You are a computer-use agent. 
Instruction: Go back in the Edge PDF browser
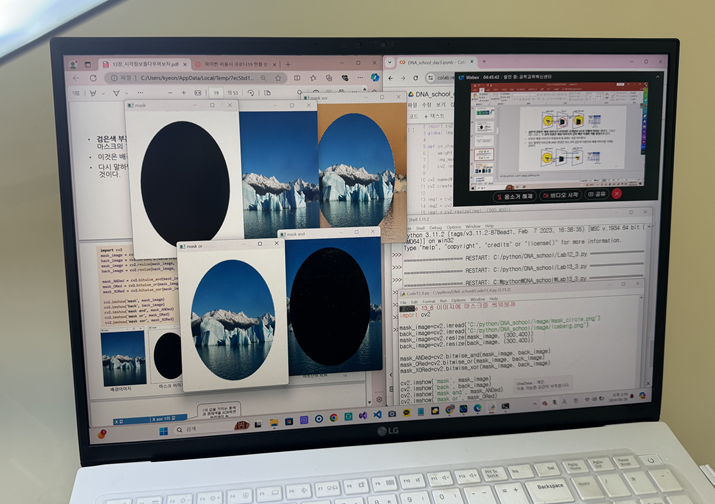[76, 78]
